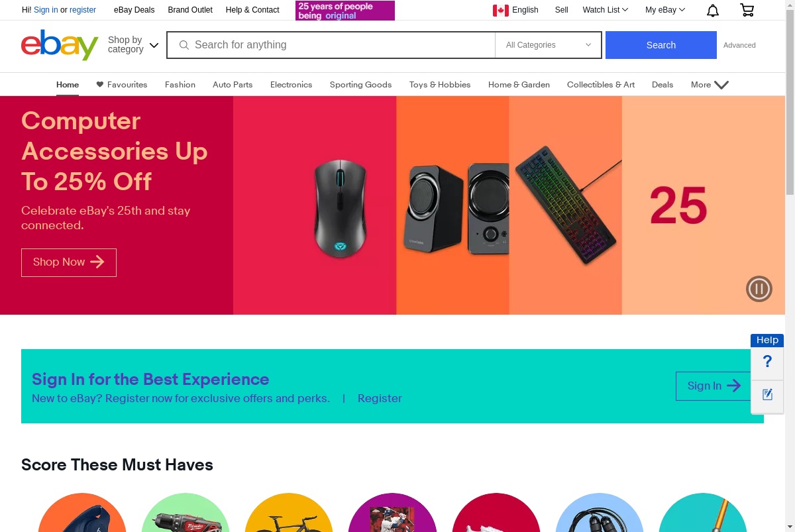Pause the banner carousel
This screenshot has width=795, height=532.
tap(759, 289)
